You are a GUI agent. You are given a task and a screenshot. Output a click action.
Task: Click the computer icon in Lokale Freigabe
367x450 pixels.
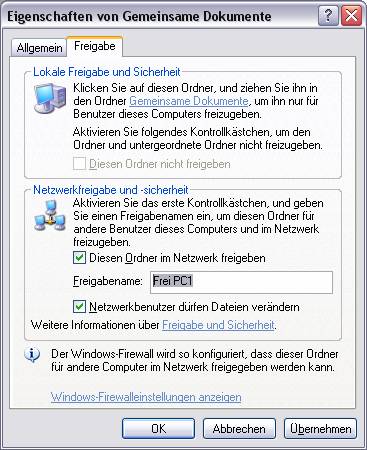click(50, 98)
